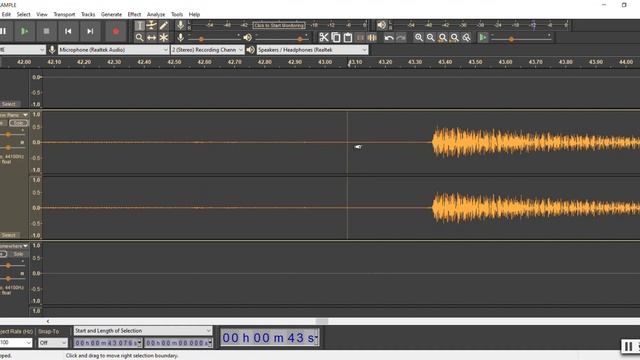Open Microphone (Realtek Audio) device dropdown
This screenshot has width=640, height=360.
[113, 50]
